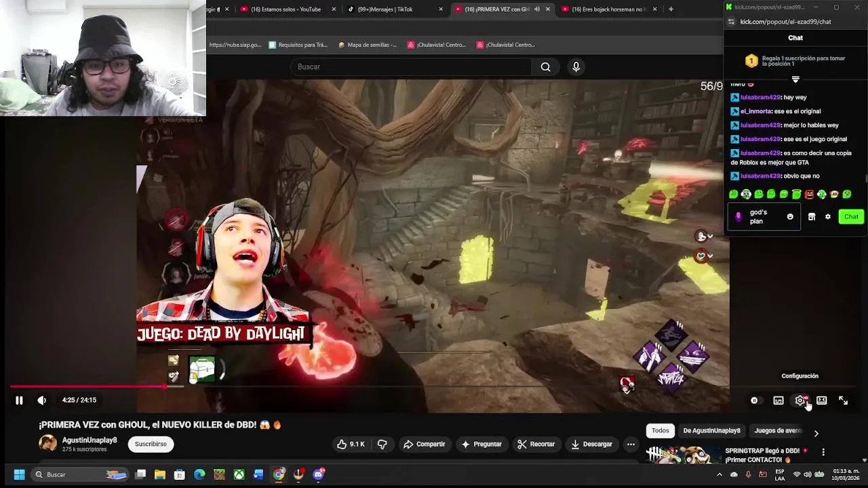Select the De AgustinUnaplay8 chip

coord(711,430)
